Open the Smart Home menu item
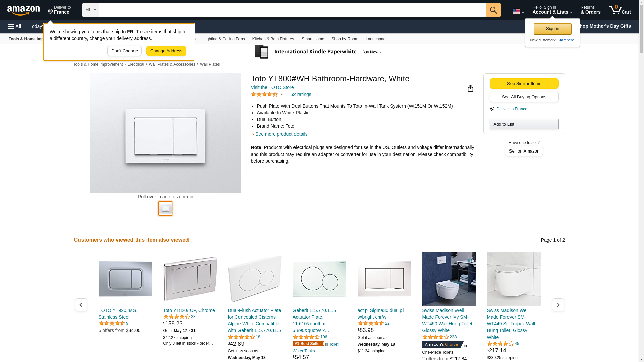The width and height of the screenshot is (644, 362). (313, 39)
